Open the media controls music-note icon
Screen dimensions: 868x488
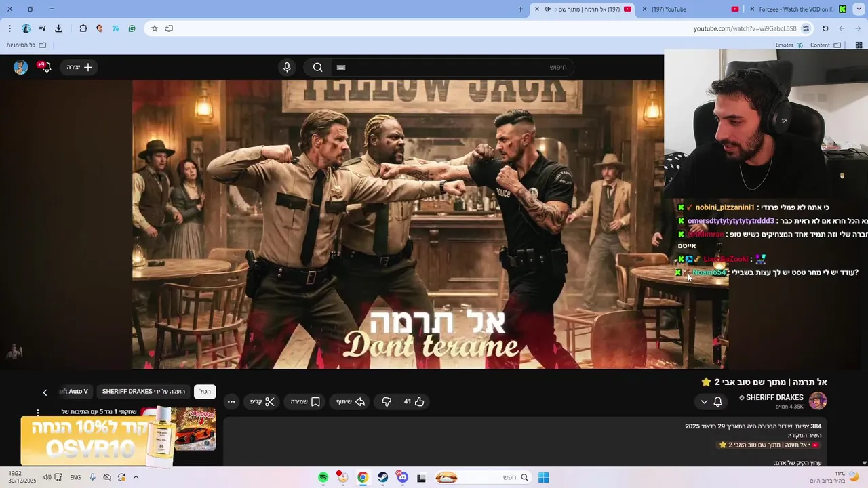[x=43, y=28]
